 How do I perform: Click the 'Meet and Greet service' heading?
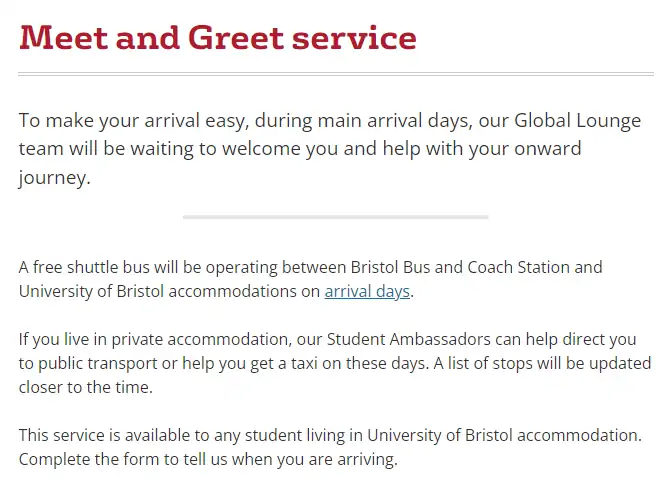click(x=218, y=38)
